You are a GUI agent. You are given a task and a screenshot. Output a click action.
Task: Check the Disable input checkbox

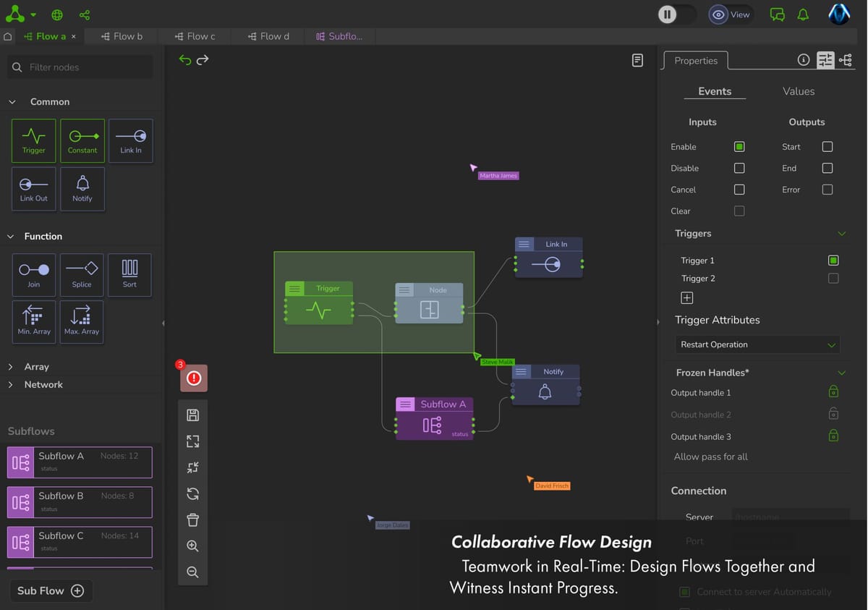(x=739, y=168)
